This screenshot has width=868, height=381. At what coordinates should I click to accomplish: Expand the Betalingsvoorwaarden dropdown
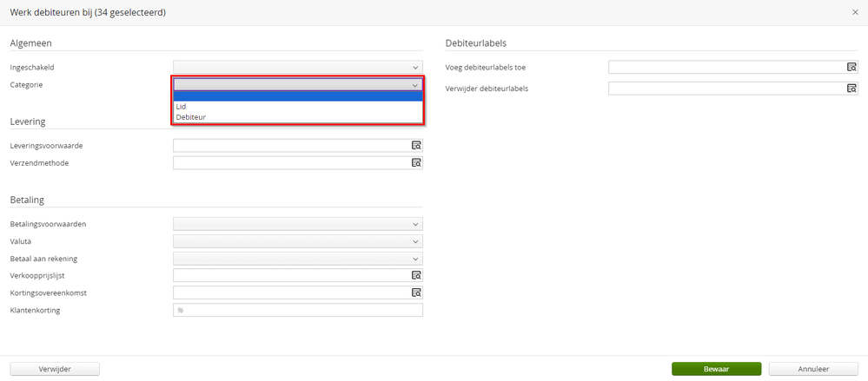tap(415, 224)
